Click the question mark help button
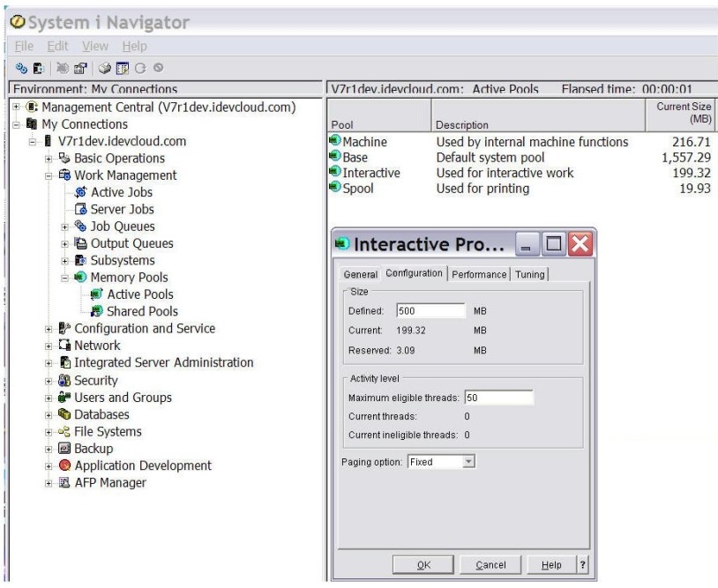This screenshot has height=588, width=718. [582, 565]
